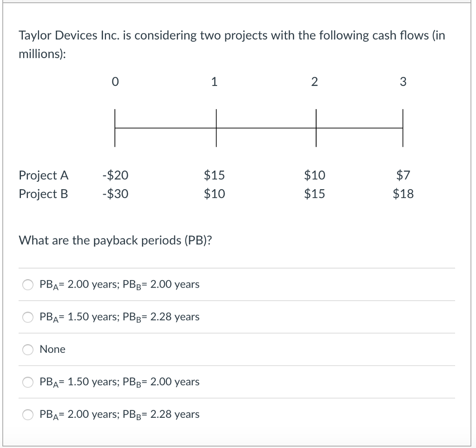Click the "Project B" row label
This screenshot has width=476, height=448.
point(43,194)
